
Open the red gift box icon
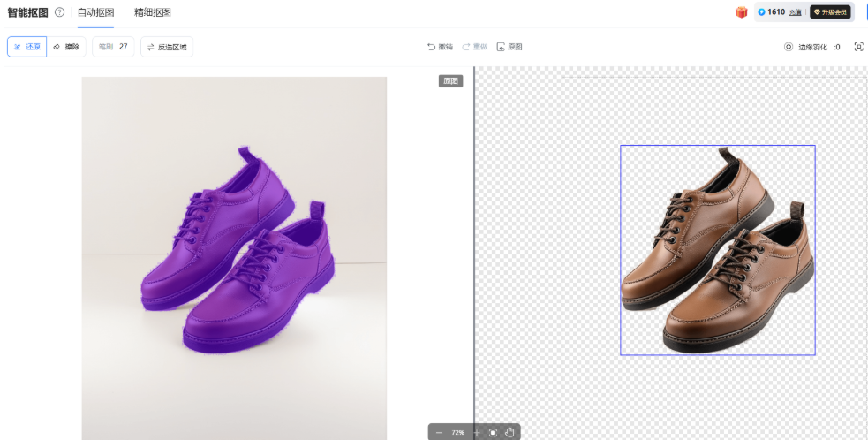pos(742,12)
